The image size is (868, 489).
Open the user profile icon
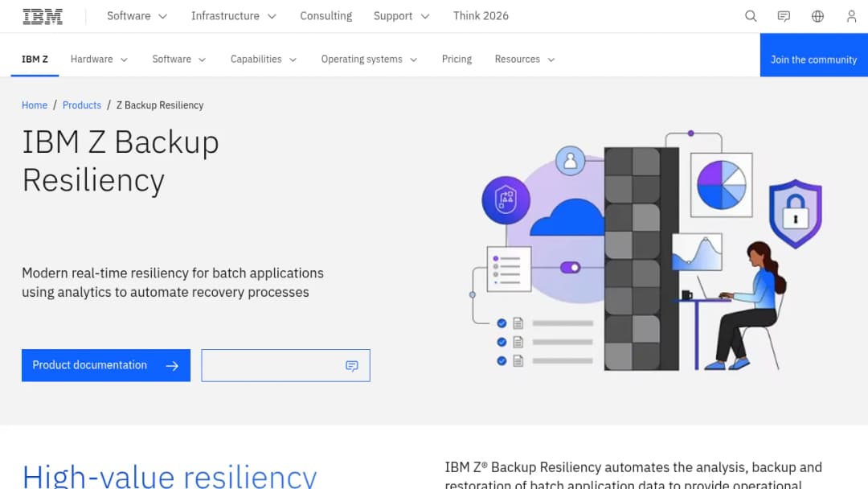(x=851, y=16)
